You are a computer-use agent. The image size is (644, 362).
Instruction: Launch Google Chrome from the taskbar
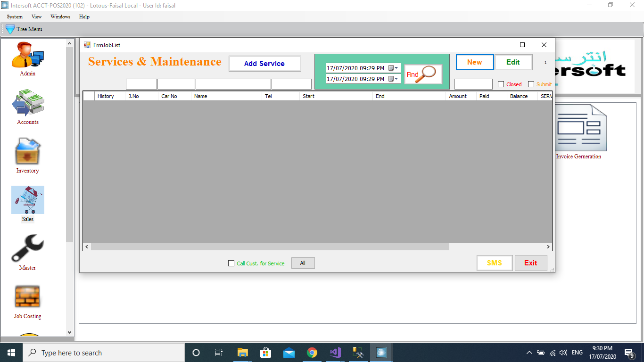pyautogui.click(x=312, y=353)
